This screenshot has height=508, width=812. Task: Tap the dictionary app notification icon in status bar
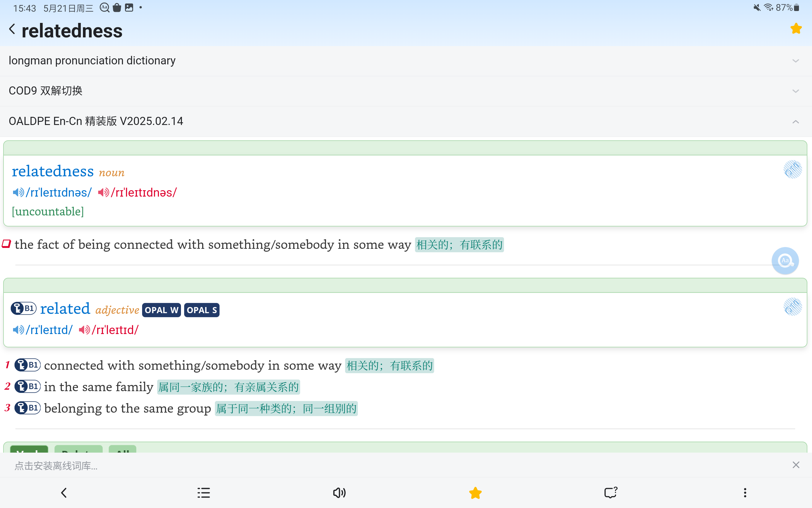pyautogui.click(x=104, y=7)
